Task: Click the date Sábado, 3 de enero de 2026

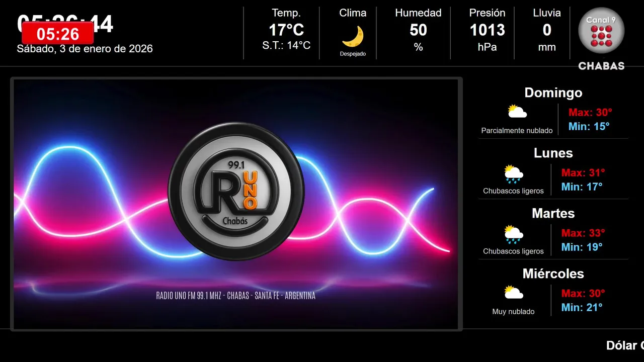Action: 85,49
